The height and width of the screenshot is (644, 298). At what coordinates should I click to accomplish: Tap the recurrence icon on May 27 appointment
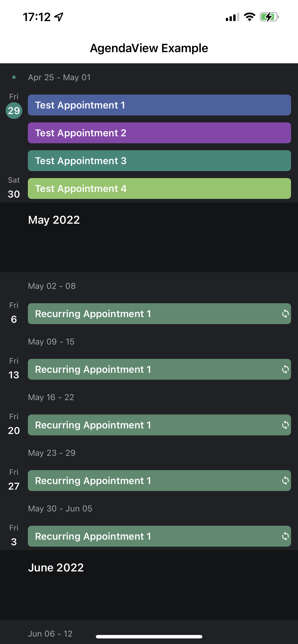pos(285,481)
